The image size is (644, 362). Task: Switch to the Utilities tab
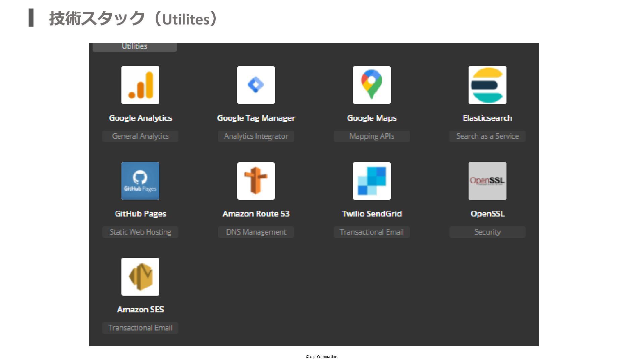[x=135, y=47]
